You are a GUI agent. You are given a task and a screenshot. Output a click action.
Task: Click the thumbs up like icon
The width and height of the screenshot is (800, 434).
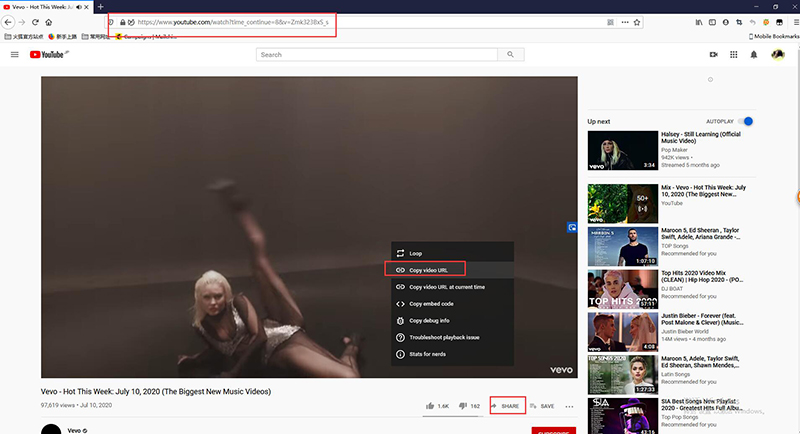(x=430, y=406)
